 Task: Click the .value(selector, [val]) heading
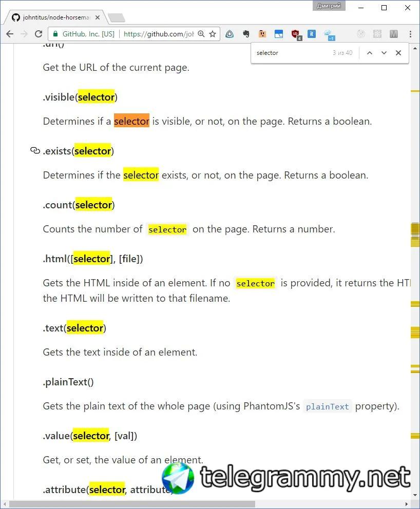coord(90,436)
